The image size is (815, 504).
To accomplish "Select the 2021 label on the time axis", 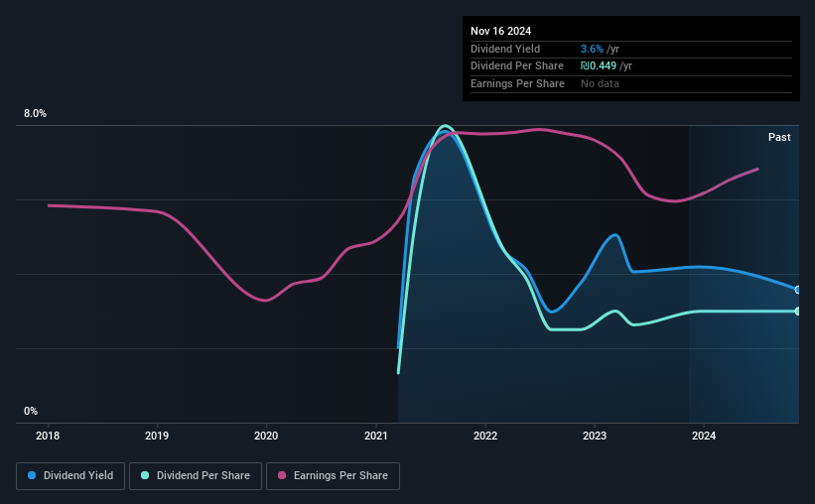I will coord(376,436).
